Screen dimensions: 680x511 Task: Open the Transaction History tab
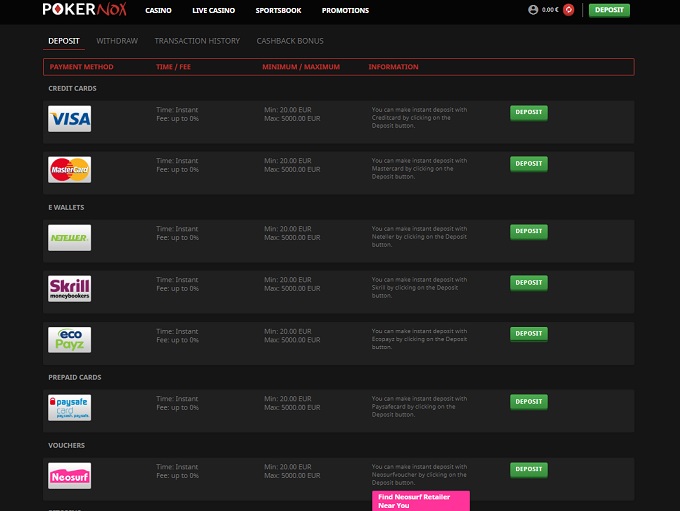197,41
